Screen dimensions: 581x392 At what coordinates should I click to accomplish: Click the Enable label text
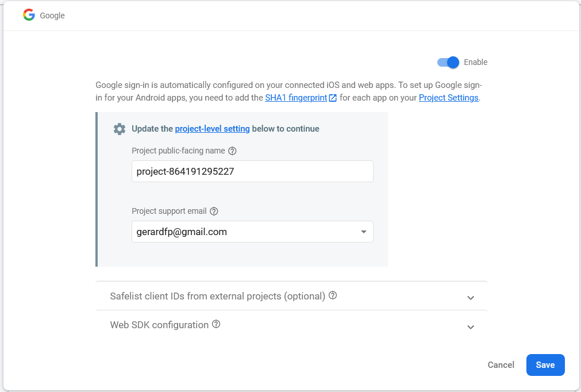pos(475,62)
